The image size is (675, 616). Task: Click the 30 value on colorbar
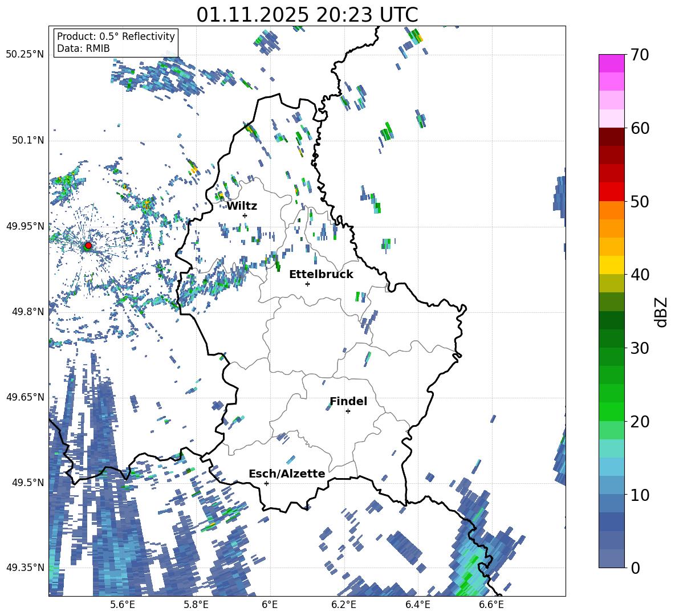coord(640,348)
